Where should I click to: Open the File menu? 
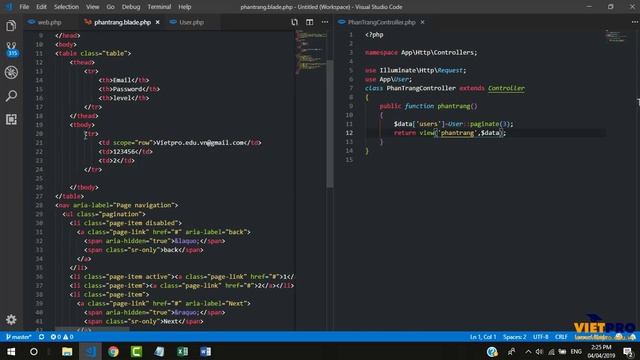pyautogui.click(x=24, y=7)
